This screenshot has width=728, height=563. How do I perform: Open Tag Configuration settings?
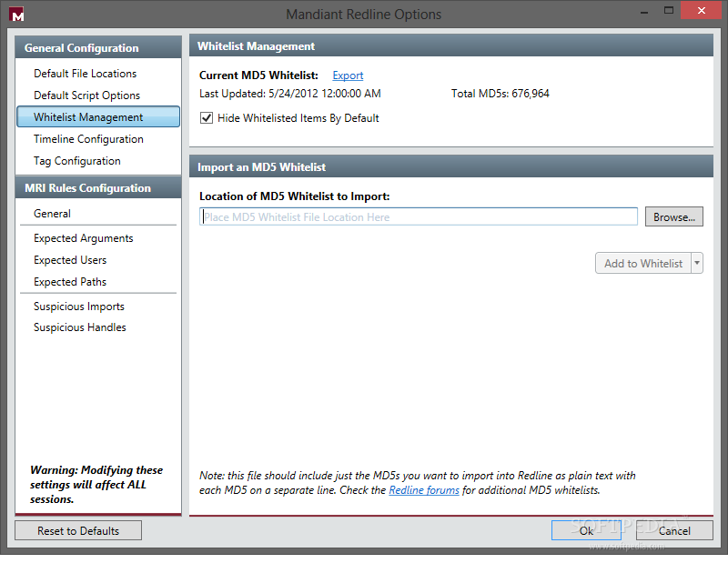click(77, 161)
